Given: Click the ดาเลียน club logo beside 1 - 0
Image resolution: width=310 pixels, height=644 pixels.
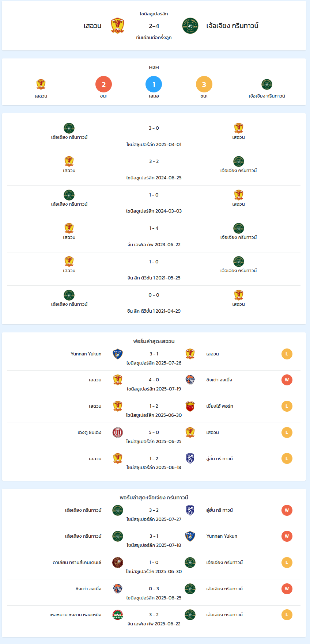Looking at the screenshot, I should click(x=118, y=563).
